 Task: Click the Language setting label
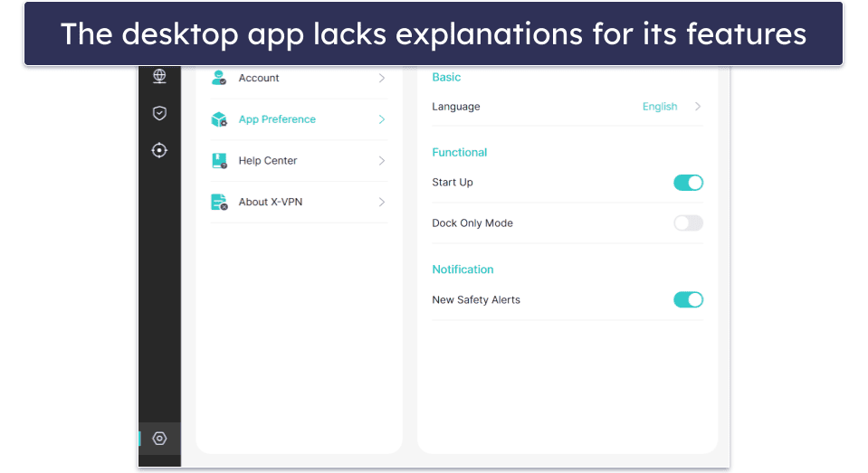[455, 107]
